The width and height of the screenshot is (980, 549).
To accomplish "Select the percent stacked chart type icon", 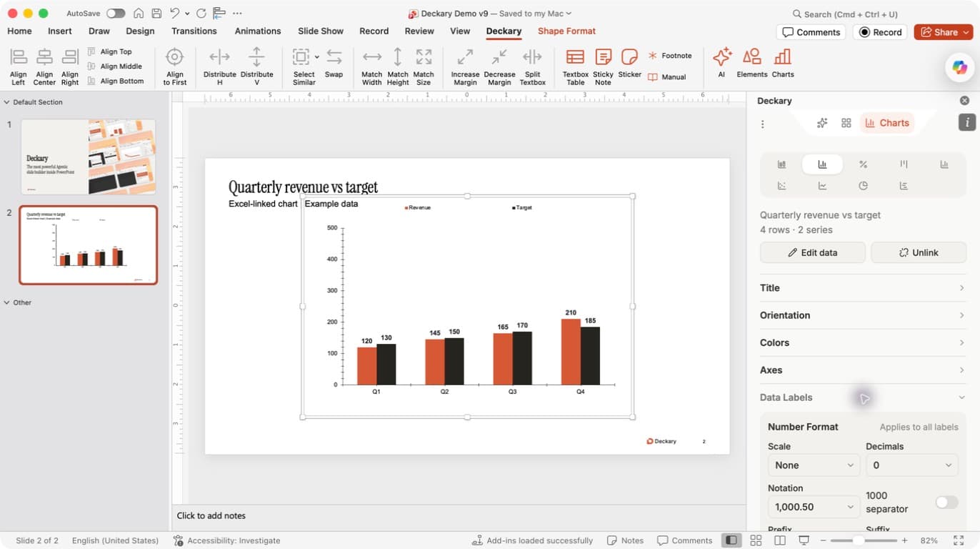I will (x=863, y=164).
